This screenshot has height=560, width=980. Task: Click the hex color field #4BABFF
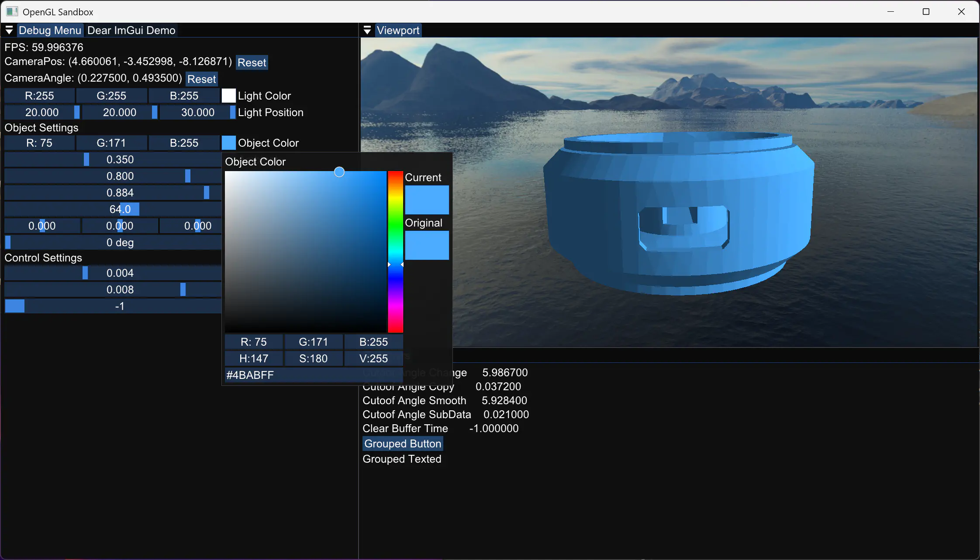[x=313, y=375]
